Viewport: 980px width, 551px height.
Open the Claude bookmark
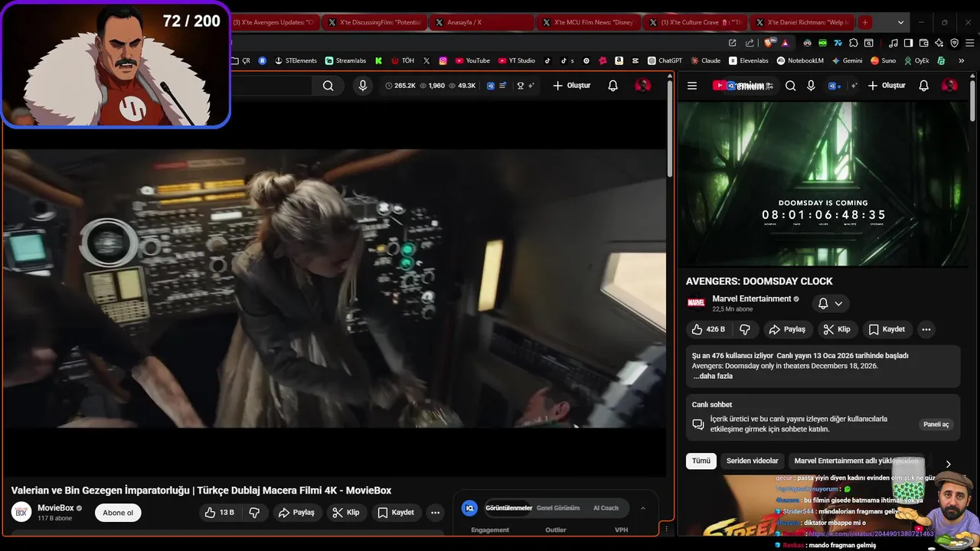pos(705,60)
